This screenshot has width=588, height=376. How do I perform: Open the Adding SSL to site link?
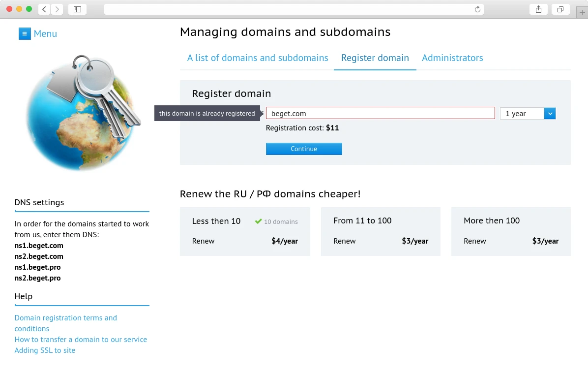(x=45, y=350)
